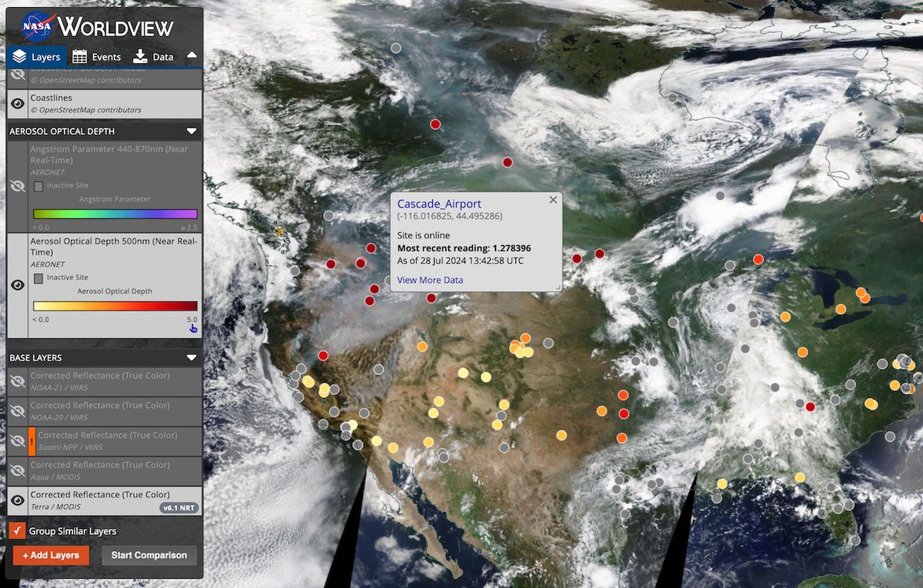Hide the Aerosol Optical Depth 500nm layer
Screen dimensions: 923x588
click(18, 285)
